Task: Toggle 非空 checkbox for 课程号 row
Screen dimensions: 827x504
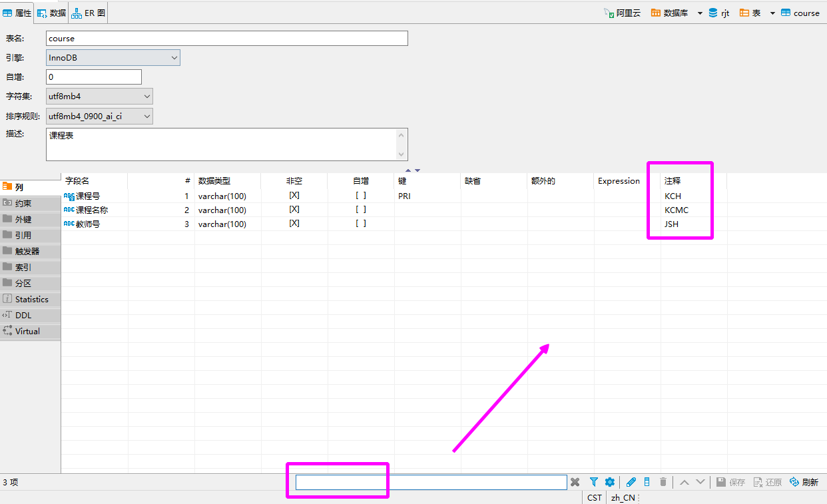Action: [294, 196]
